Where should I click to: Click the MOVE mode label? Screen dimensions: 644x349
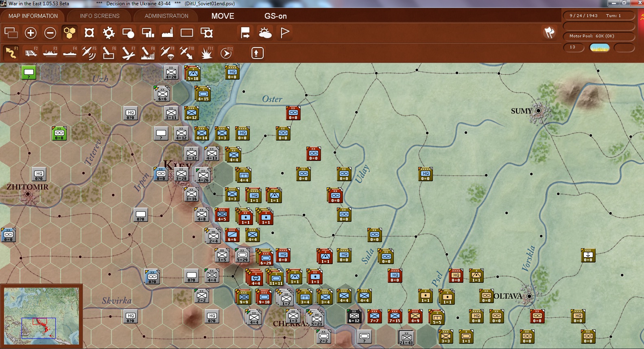point(223,16)
